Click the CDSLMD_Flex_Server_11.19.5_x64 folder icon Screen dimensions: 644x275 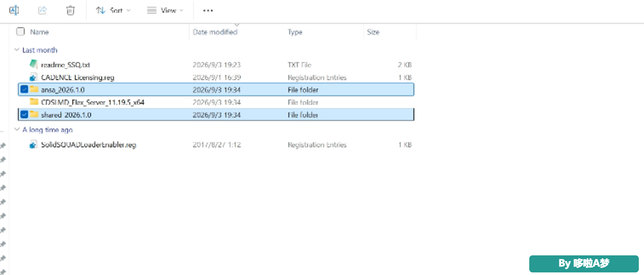pos(34,102)
